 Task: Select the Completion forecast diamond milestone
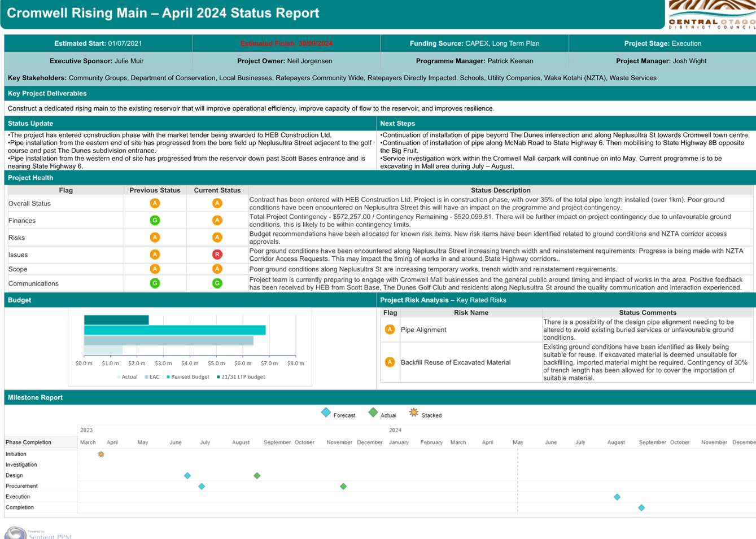coord(641,508)
